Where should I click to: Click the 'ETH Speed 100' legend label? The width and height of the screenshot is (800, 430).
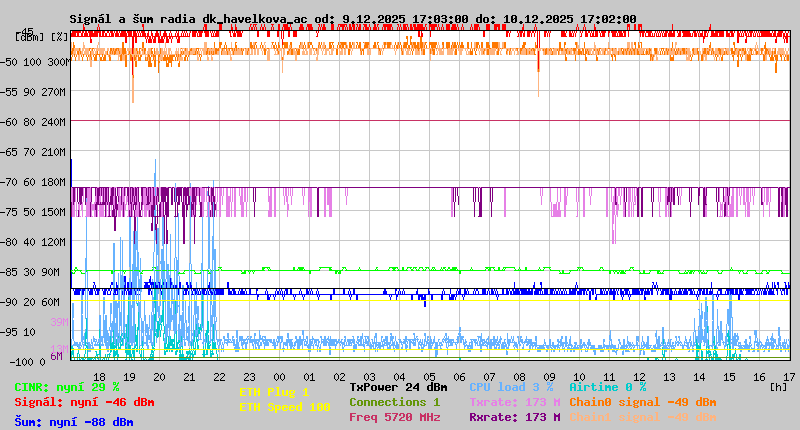point(285,407)
